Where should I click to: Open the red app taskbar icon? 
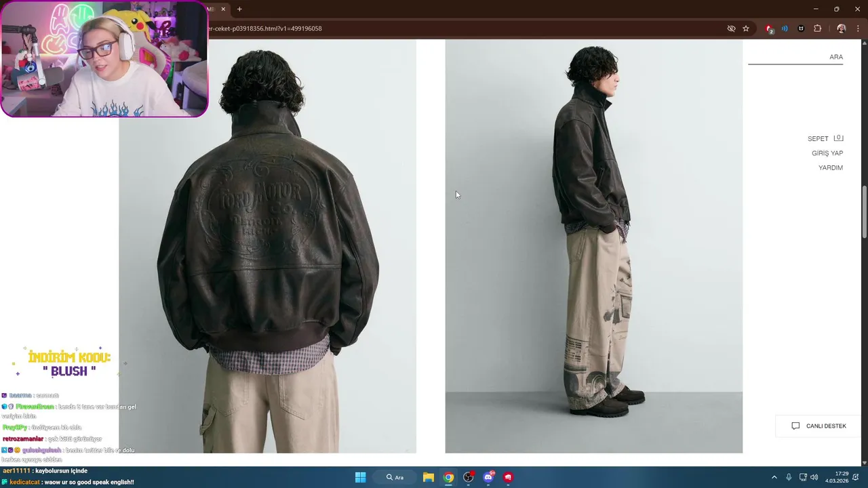tap(508, 477)
